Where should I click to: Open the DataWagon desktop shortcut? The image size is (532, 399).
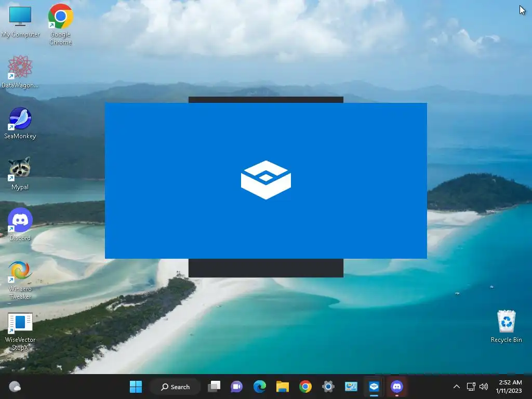click(x=20, y=72)
